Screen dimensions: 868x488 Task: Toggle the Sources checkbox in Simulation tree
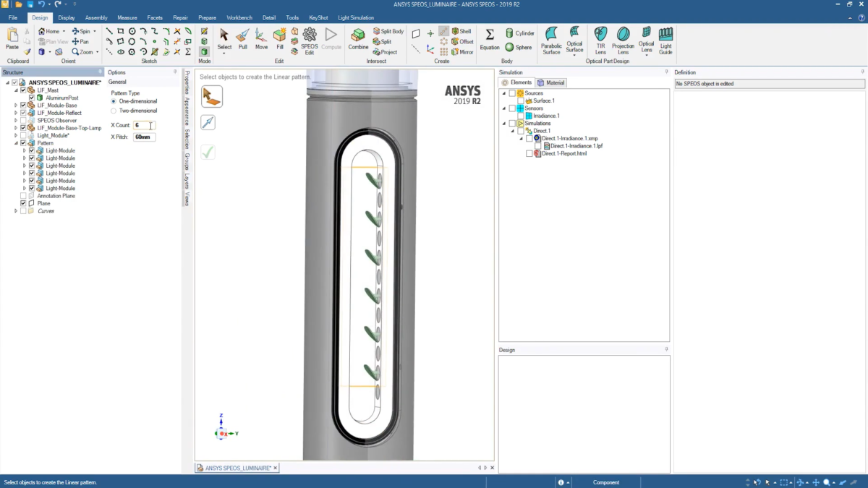[x=512, y=93]
